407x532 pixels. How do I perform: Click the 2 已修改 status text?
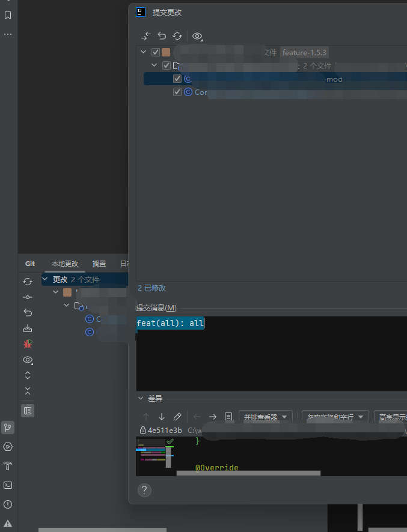pyautogui.click(x=152, y=288)
